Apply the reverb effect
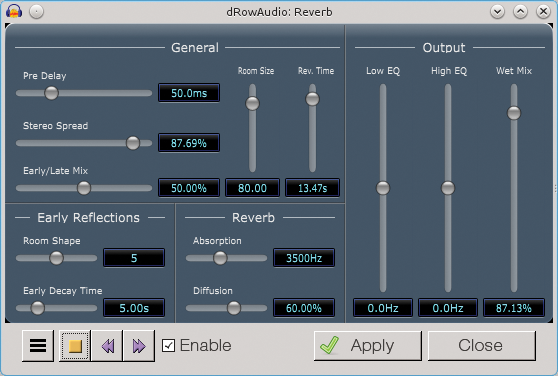558x376 pixels. [x=368, y=345]
